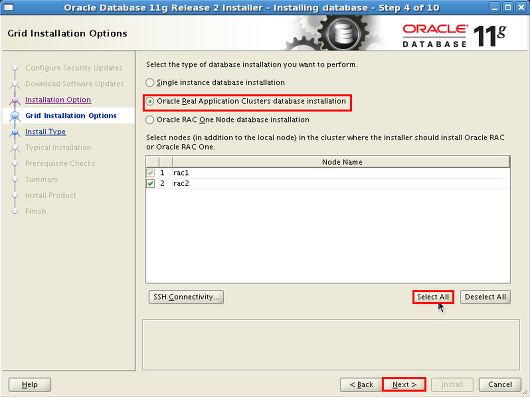Viewport: 530px width, 397px height.
Task: Click Typical Installation step in sidebar
Action: click(58, 148)
